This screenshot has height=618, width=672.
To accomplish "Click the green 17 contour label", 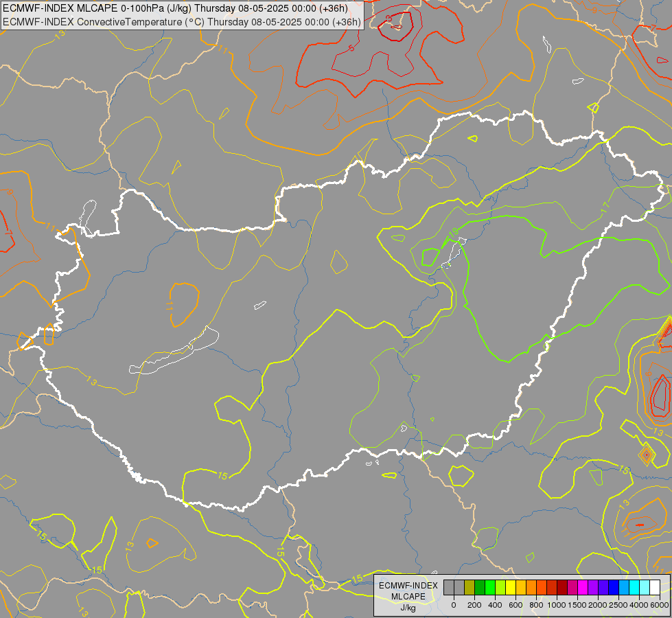I will point(605,207).
